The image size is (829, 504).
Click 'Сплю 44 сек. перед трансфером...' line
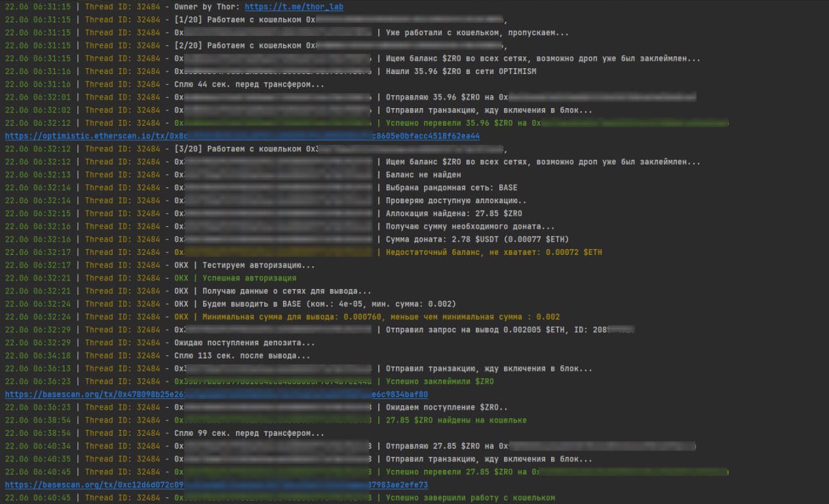(x=249, y=84)
